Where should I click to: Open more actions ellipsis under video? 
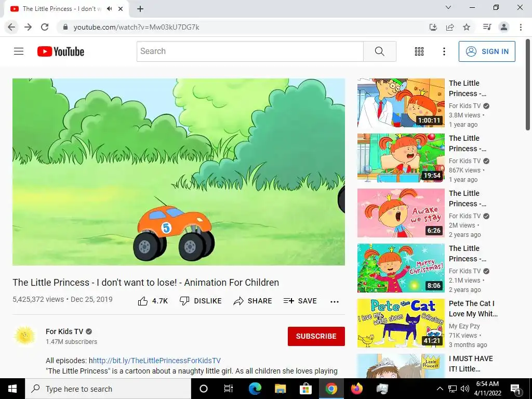point(335,302)
